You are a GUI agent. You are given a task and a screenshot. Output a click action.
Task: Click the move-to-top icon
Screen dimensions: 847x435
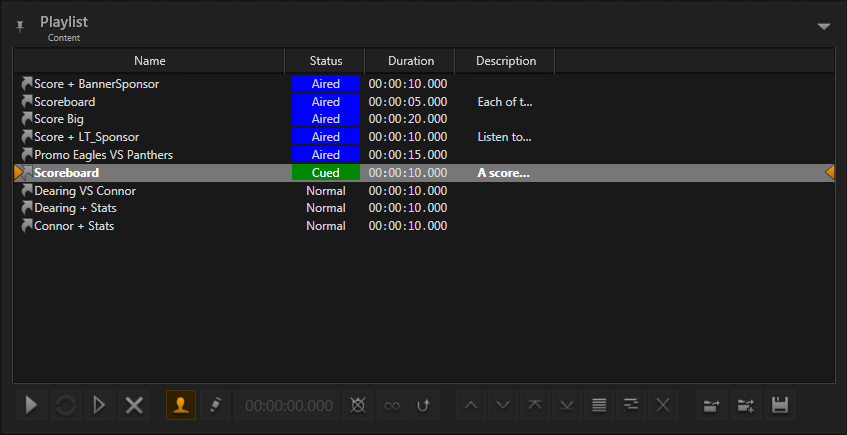(535, 405)
